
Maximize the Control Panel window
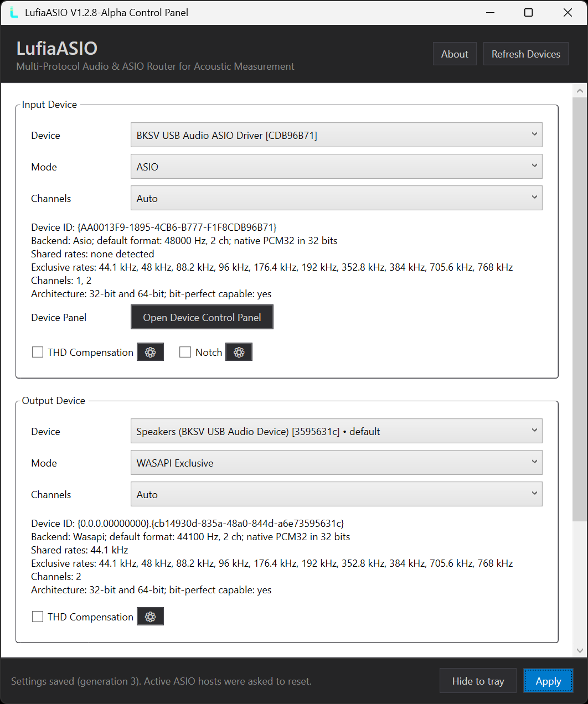tap(528, 12)
